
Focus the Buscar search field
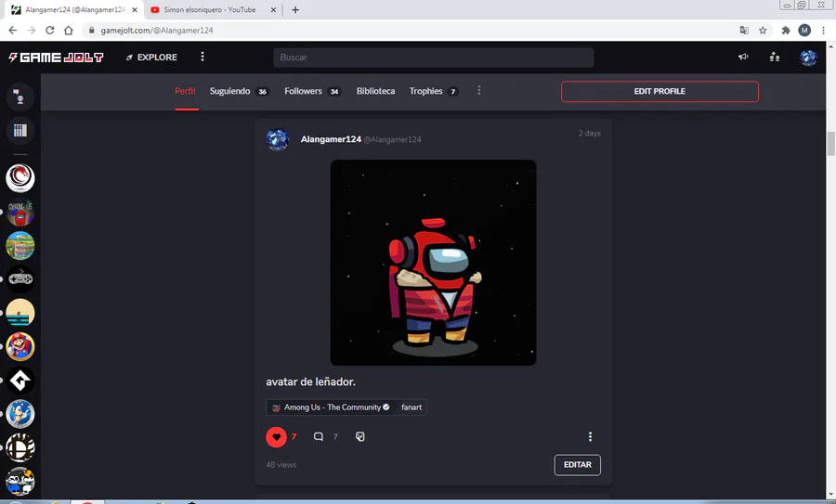pos(434,57)
